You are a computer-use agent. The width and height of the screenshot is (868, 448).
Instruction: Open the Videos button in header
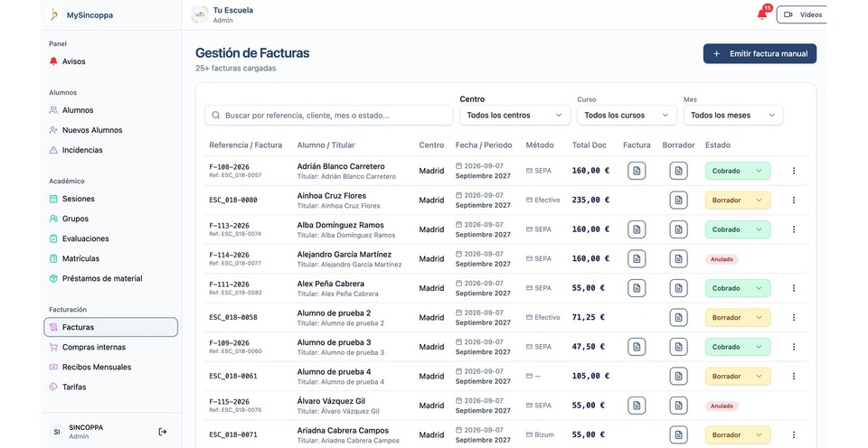pyautogui.click(x=802, y=15)
